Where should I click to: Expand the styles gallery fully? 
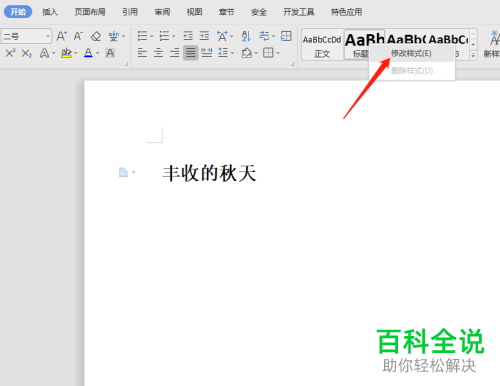[x=473, y=56]
